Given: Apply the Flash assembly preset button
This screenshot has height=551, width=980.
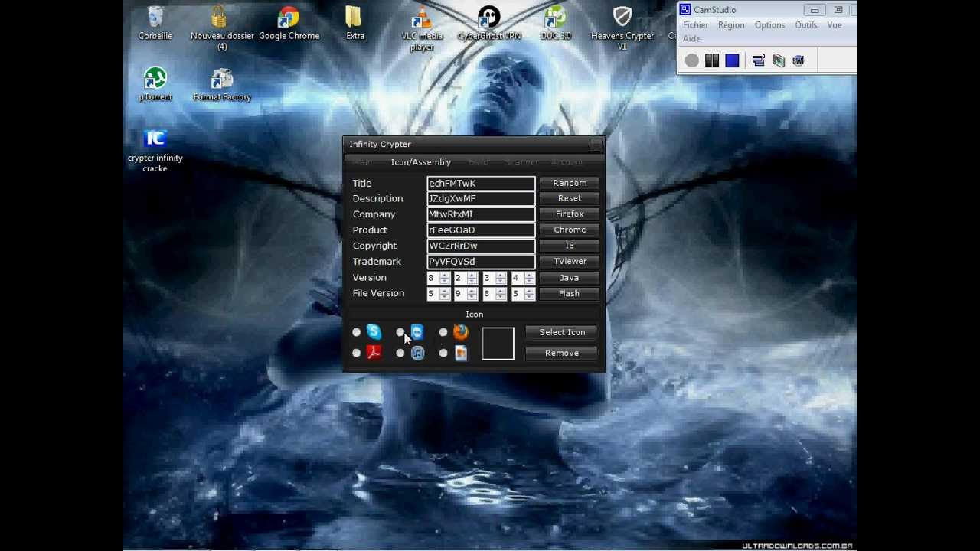Looking at the screenshot, I should (x=570, y=294).
